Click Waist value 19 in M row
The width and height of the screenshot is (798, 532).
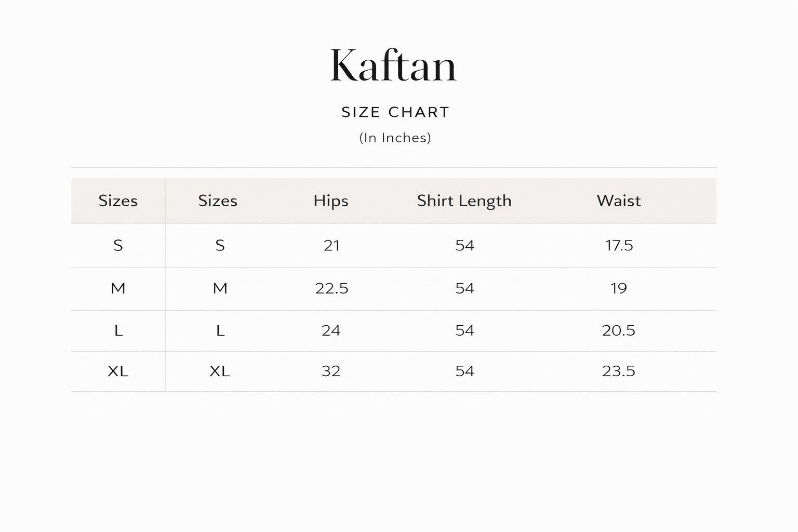coord(618,288)
